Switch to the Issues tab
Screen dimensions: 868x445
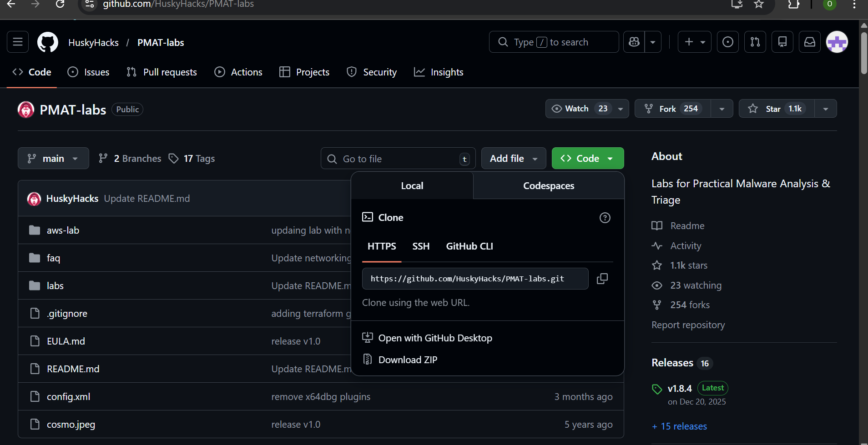point(89,72)
